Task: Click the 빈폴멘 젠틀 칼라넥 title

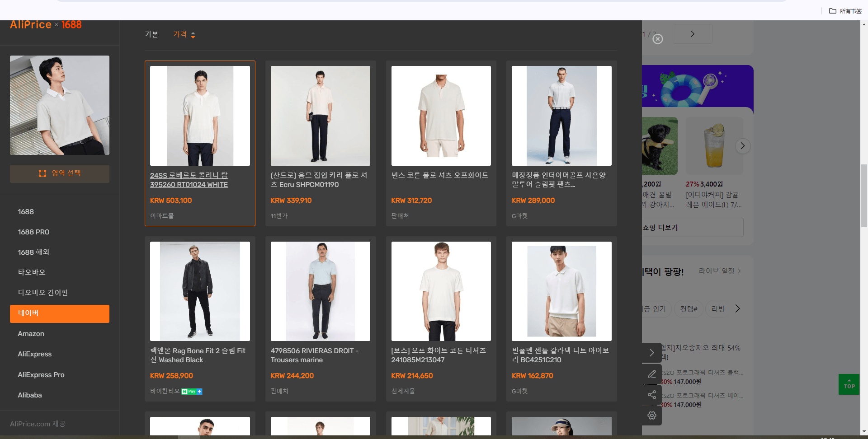Action: (x=561, y=355)
